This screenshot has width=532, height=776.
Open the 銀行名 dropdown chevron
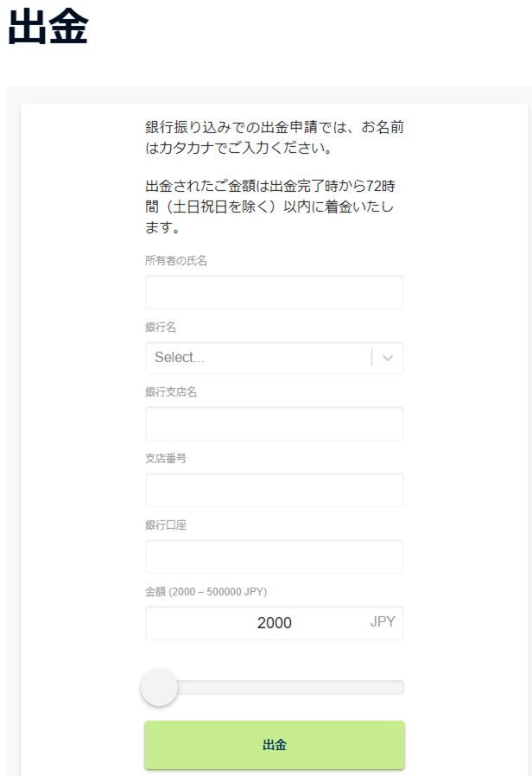pyautogui.click(x=388, y=358)
